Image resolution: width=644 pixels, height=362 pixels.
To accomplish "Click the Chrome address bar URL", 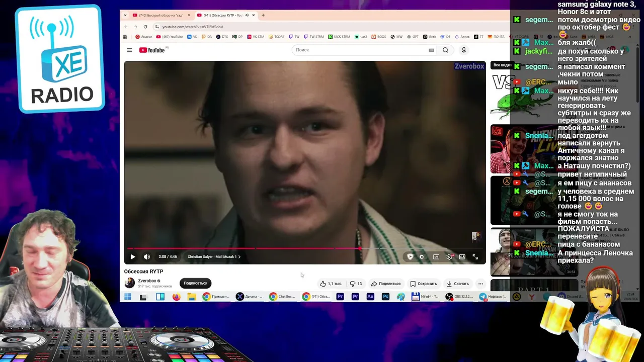I will 193,27.
